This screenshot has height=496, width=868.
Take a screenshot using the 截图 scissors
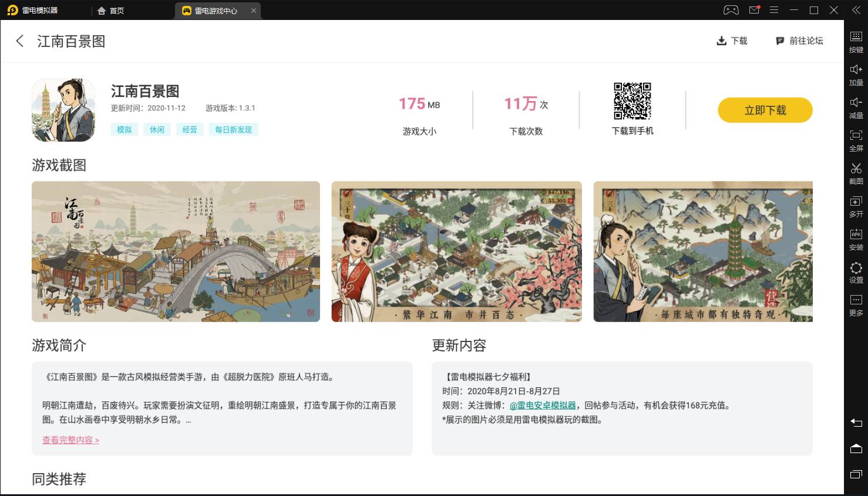(856, 173)
